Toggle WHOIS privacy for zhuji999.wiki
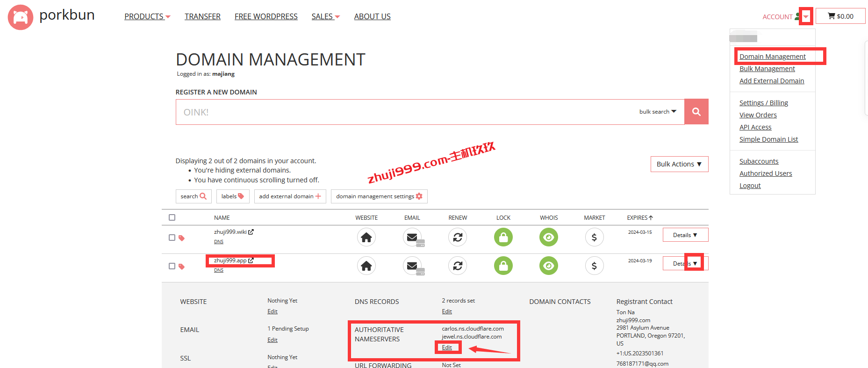868x368 pixels. (x=549, y=238)
